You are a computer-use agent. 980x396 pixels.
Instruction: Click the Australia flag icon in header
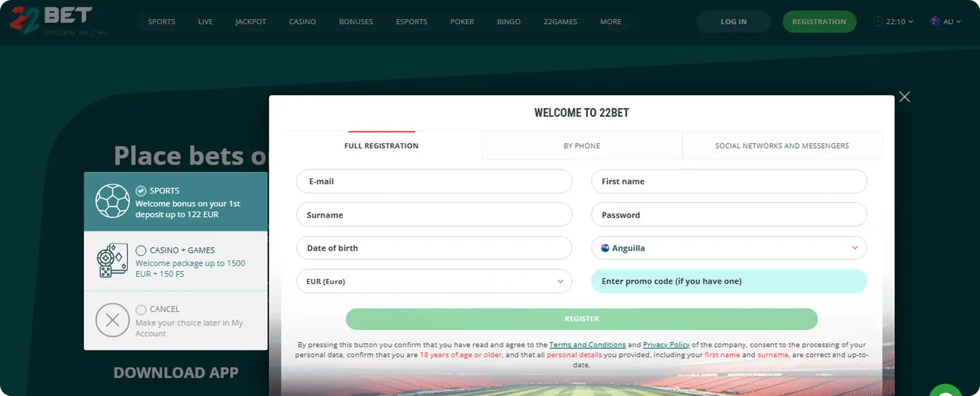(935, 21)
